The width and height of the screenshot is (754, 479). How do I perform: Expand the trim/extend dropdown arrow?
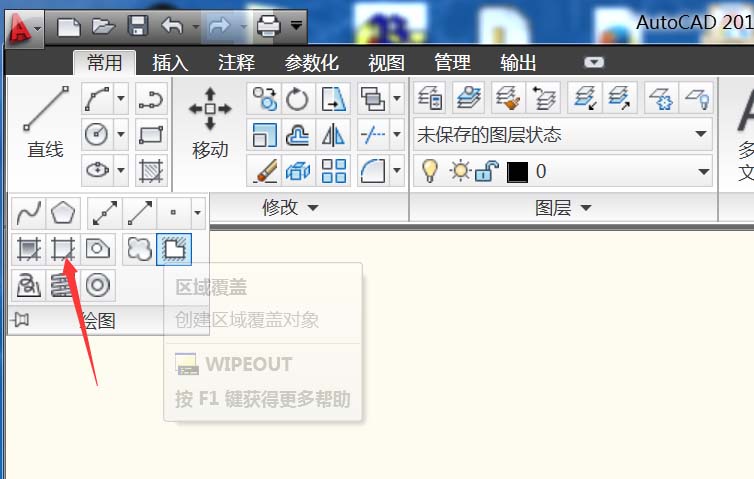click(x=397, y=134)
